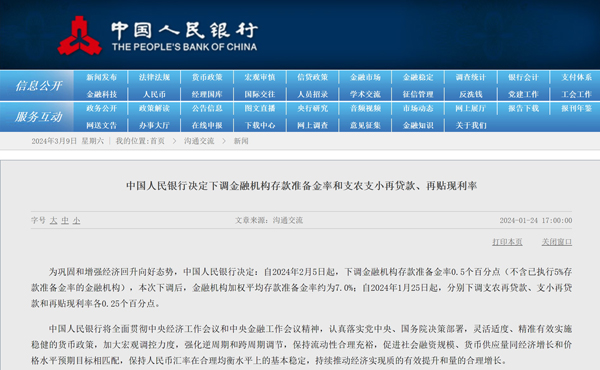
Task: Click the article timestamp 2024-01-24 17:00:00
Action: pyautogui.click(x=536, y=220)
